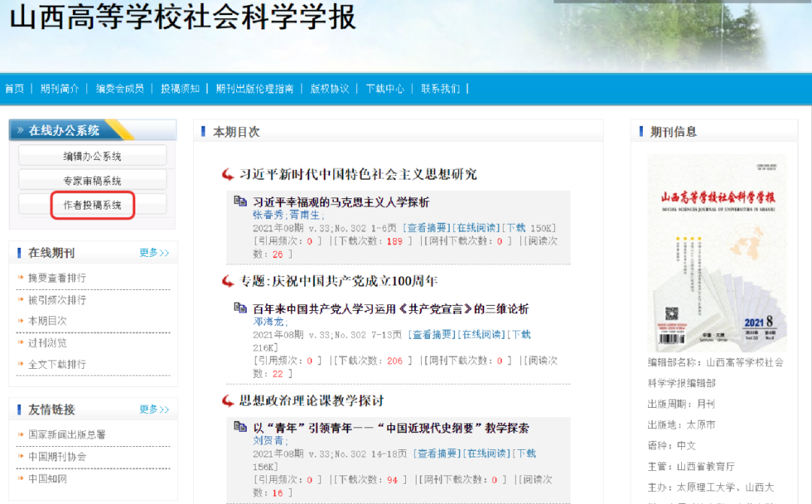Open the 编辑办公系统 button

92,155
